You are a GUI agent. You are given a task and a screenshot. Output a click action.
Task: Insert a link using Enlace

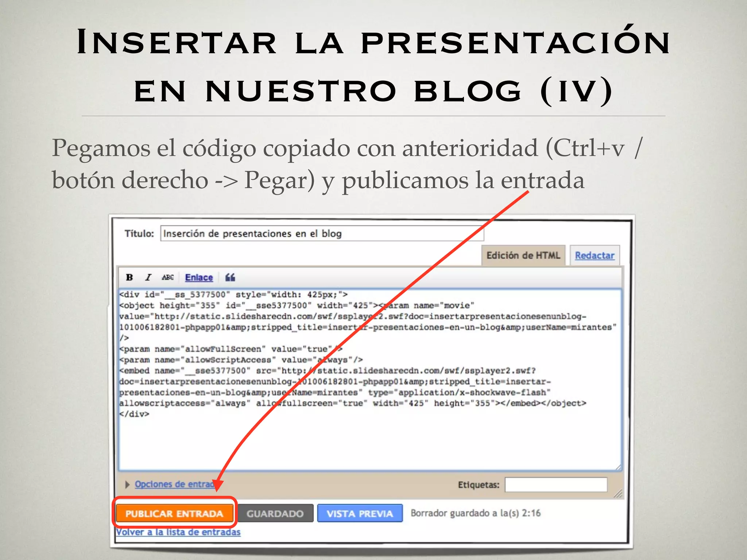(x=199, y=277)
